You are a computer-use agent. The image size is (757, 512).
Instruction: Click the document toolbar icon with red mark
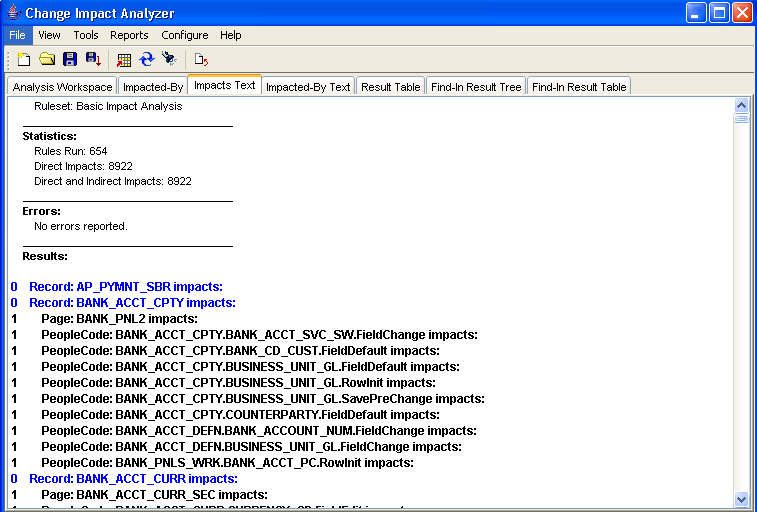[201, 60]
